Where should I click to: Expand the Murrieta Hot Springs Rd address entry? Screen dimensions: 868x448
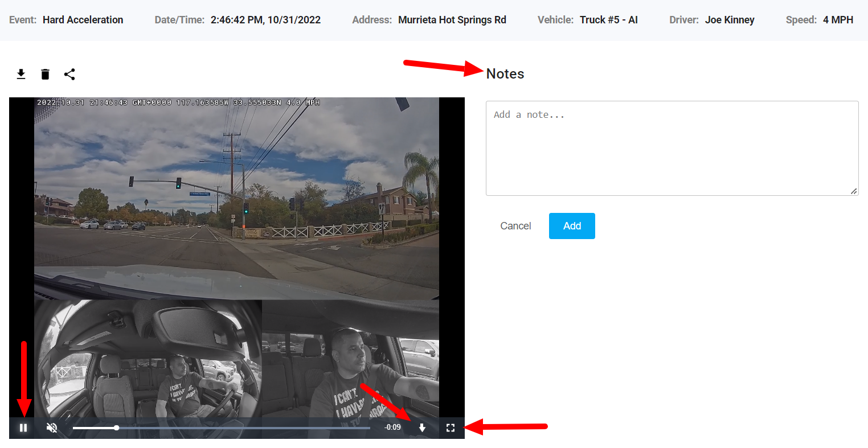coord(452,19)
